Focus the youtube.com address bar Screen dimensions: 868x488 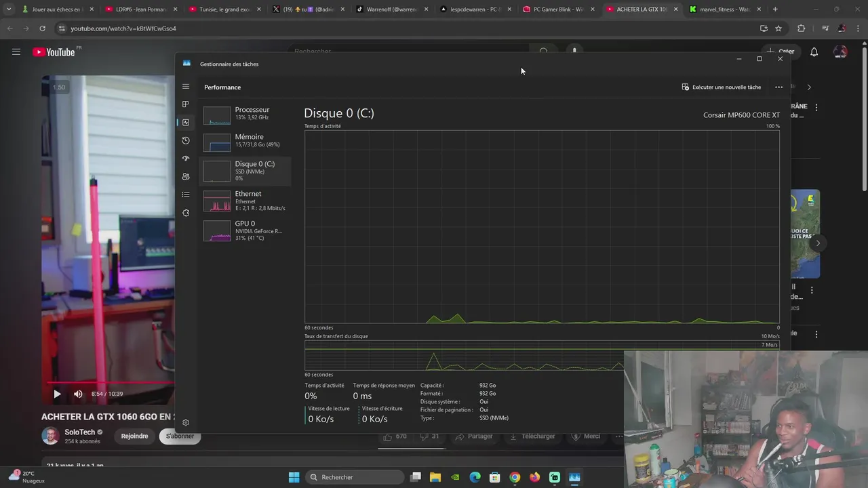click(x=407, y=28)
